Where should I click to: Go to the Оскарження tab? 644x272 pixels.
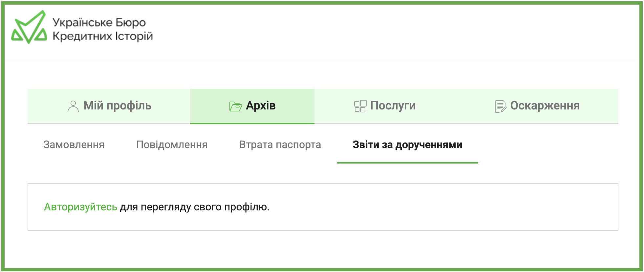(545, 106)
